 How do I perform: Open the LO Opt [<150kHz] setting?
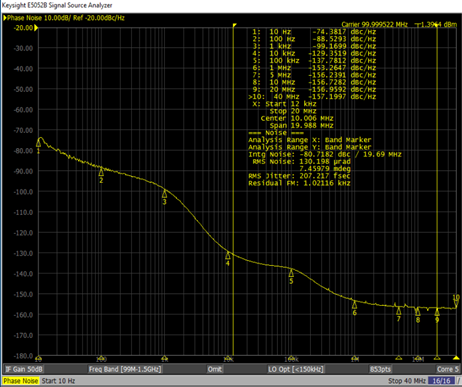pos(296,369)
